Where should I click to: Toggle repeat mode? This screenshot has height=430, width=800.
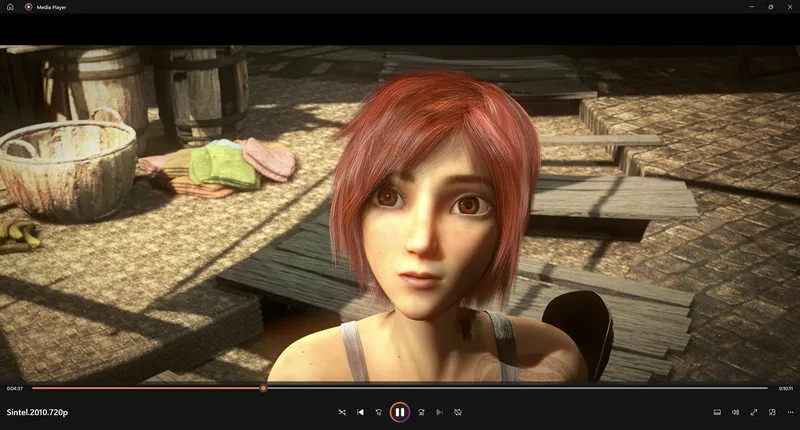point(458,412)
